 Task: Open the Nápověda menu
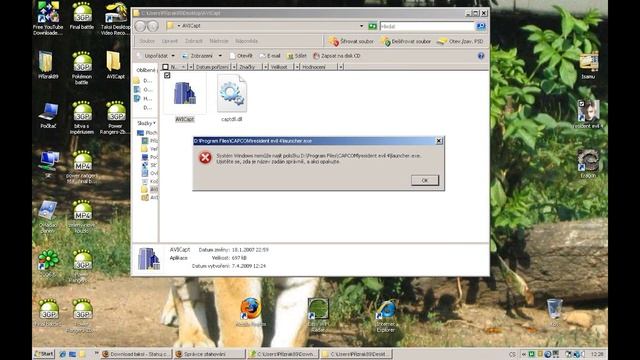coord(246,41)
